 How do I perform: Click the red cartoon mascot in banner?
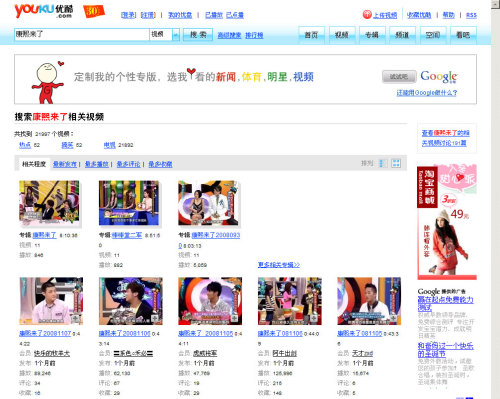coord(48,82)
